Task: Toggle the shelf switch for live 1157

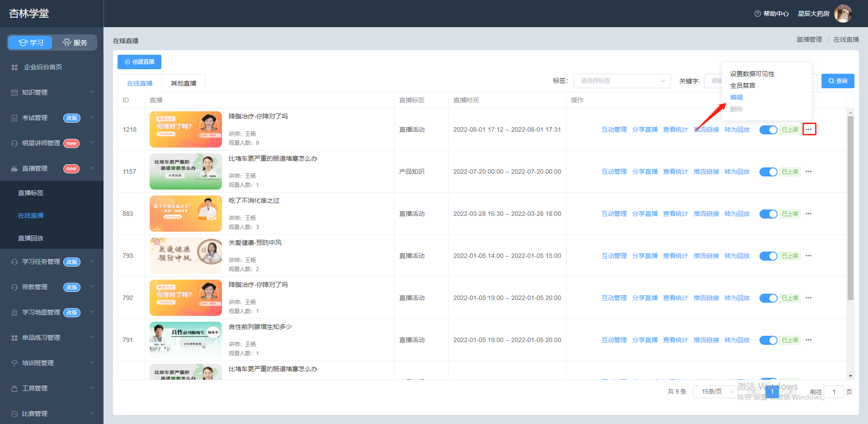Action: (768, 172)
